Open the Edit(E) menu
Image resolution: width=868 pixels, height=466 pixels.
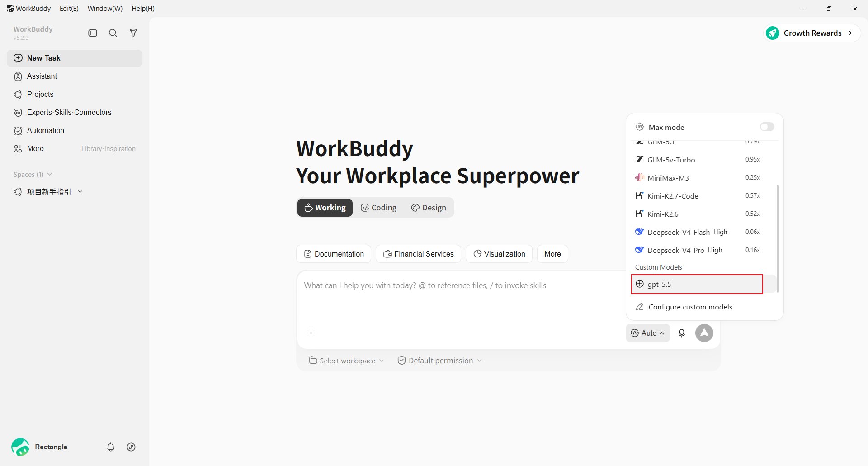point(69,9)
